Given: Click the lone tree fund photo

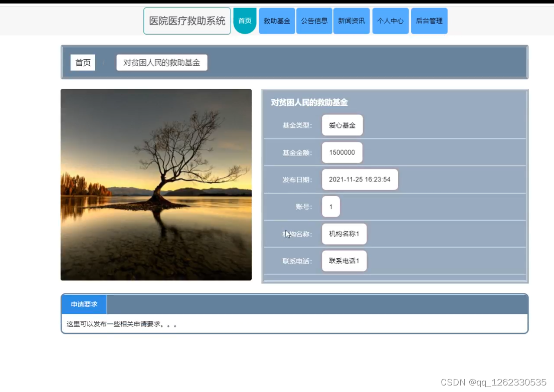Looking at the screenshot, I should 156,184.
